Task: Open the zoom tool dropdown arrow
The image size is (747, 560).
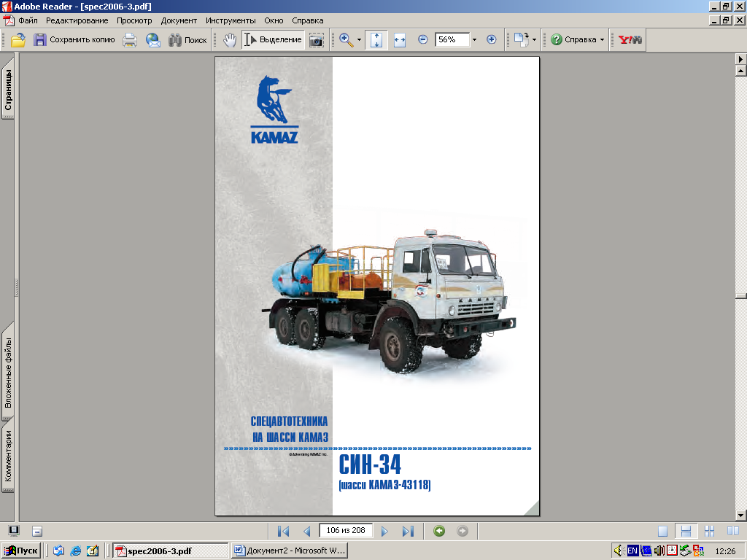Action: pos(359,40)
